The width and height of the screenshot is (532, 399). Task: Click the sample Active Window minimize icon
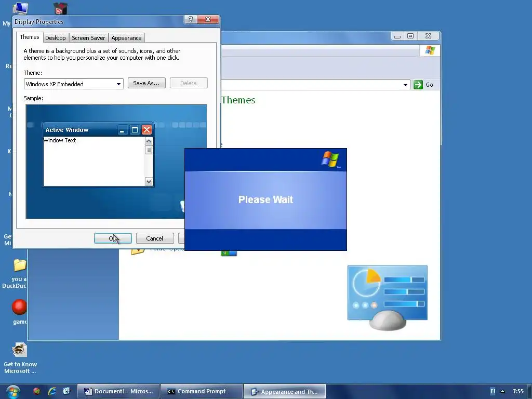click(122, 129)
